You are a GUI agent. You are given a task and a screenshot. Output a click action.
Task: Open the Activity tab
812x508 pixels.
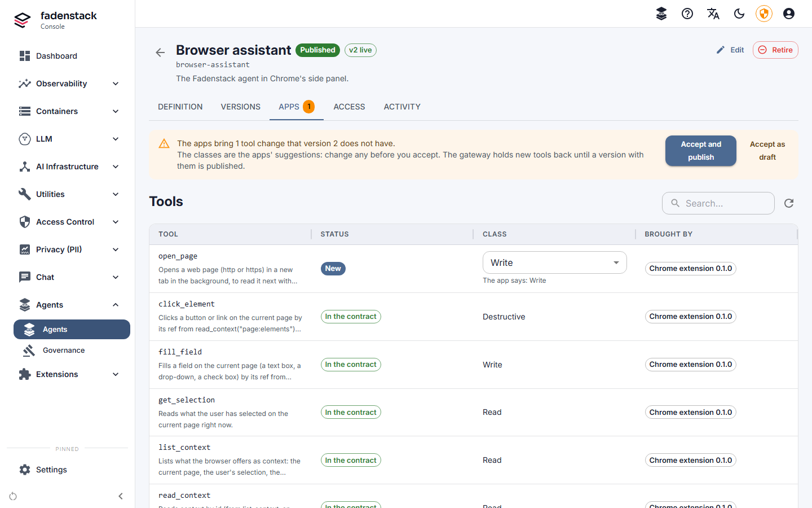(402, 107)
